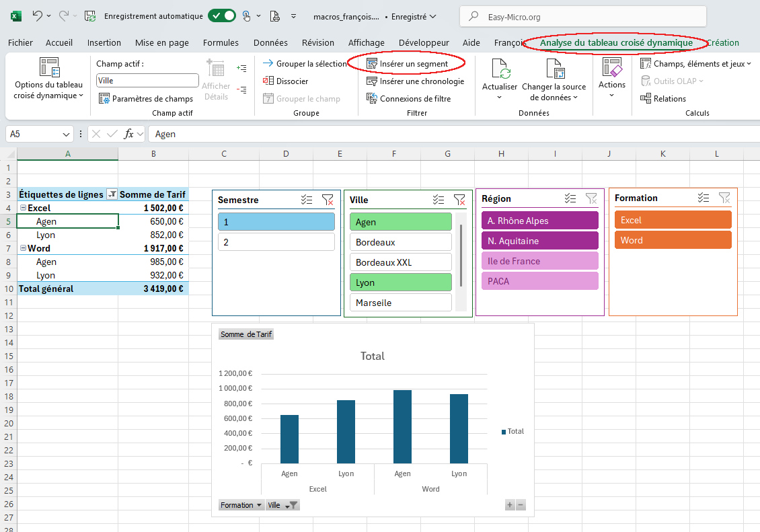
Task: Enable multi-select on Semestre slicer
Action: (307, 200)
